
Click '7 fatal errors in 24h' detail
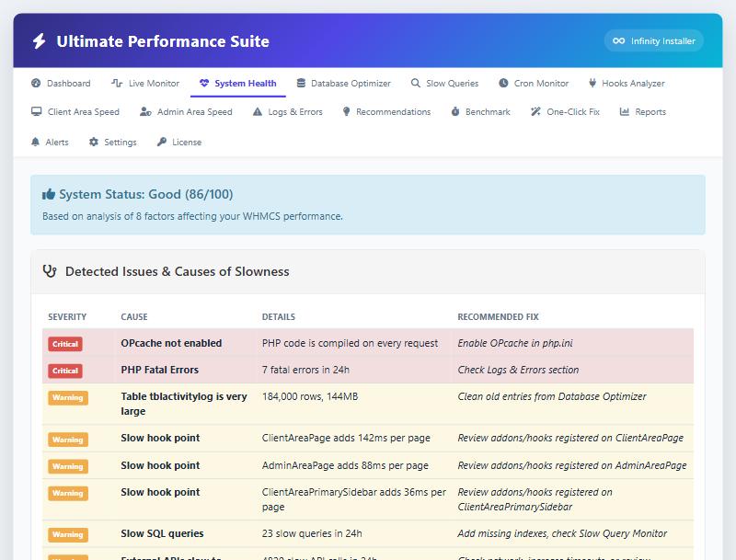(305, 370)
